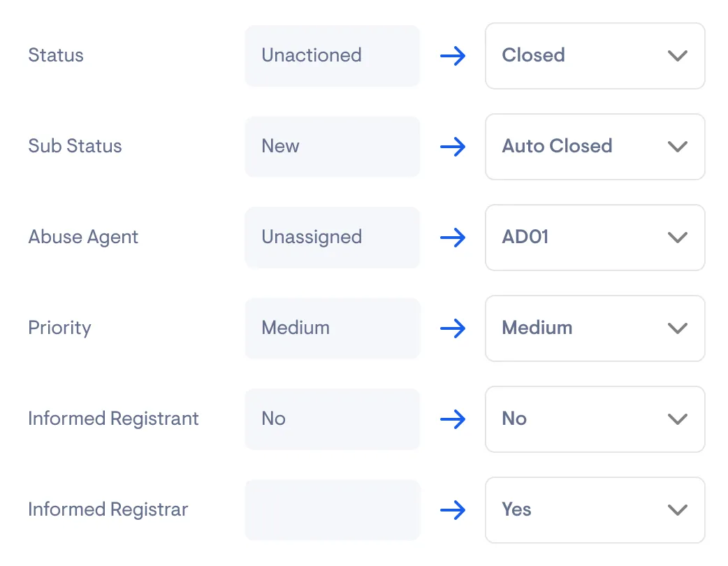This screenshot has height=566, width=728.
Task: Click the arrow in Informed Registrant row
Action: point(453,419)
